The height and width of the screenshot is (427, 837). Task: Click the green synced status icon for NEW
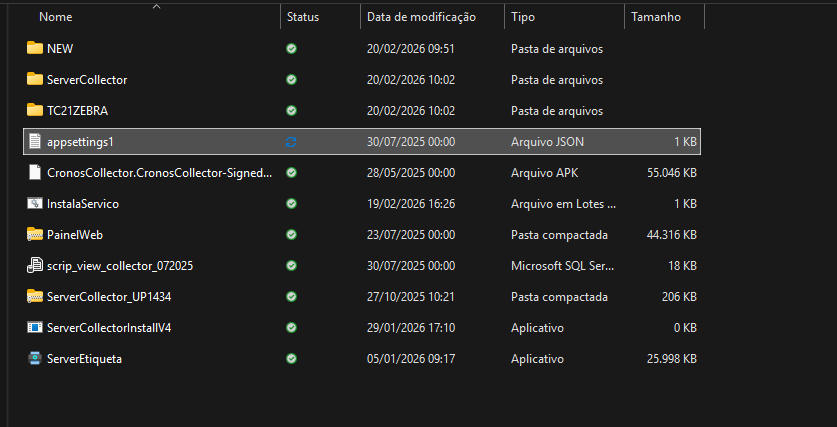[x=291, y=48]
